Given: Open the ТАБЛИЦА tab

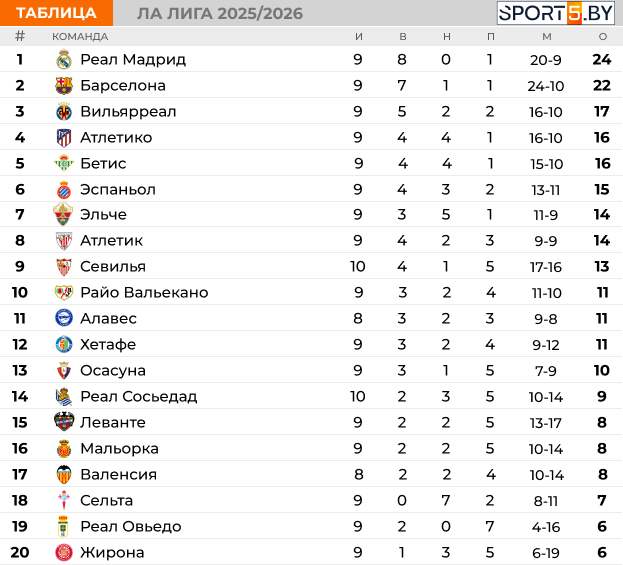Looking at the screenshot, I should click(56, 13).
